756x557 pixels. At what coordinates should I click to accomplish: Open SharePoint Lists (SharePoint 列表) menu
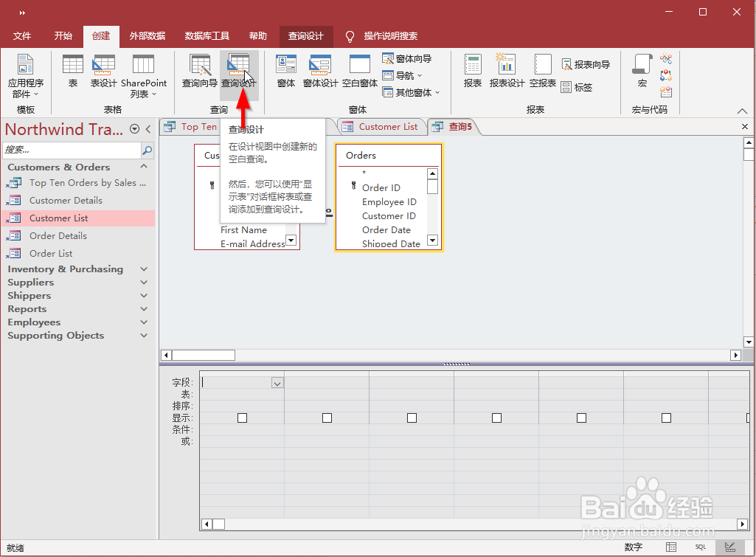point(144,76)
